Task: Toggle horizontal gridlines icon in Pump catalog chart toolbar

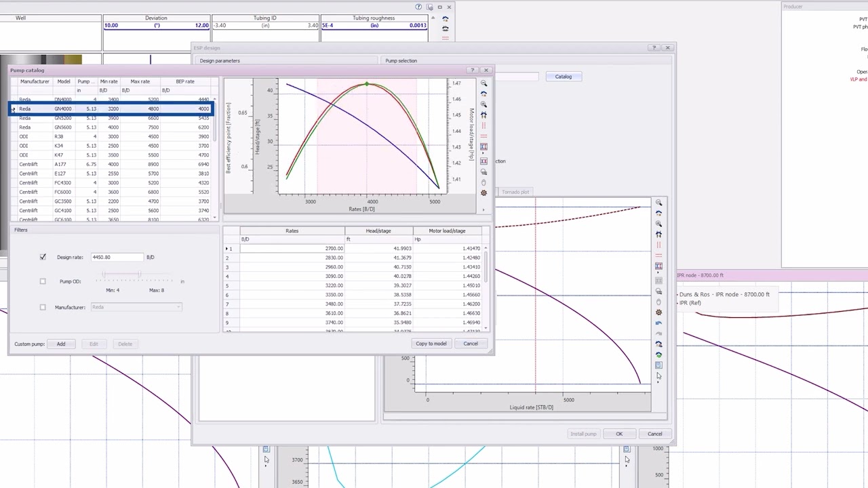Action: (x=484, y=136)
